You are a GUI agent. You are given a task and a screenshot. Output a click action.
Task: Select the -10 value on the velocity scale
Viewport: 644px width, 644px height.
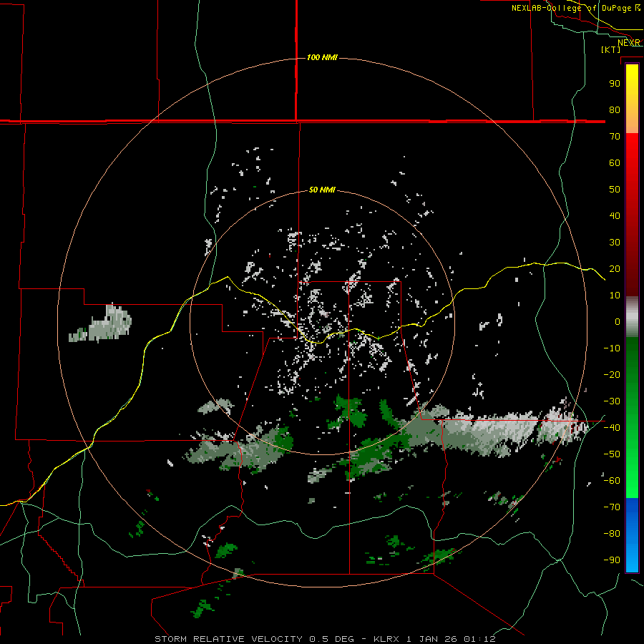(x=612, y=348)
